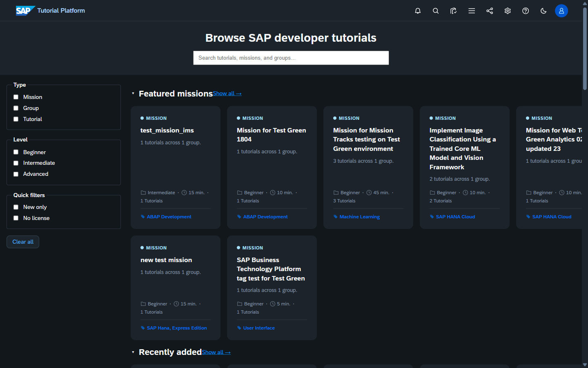Toggle the New only quick filter
The width and height of the screenshot is (588, 368).
(16, 207)
